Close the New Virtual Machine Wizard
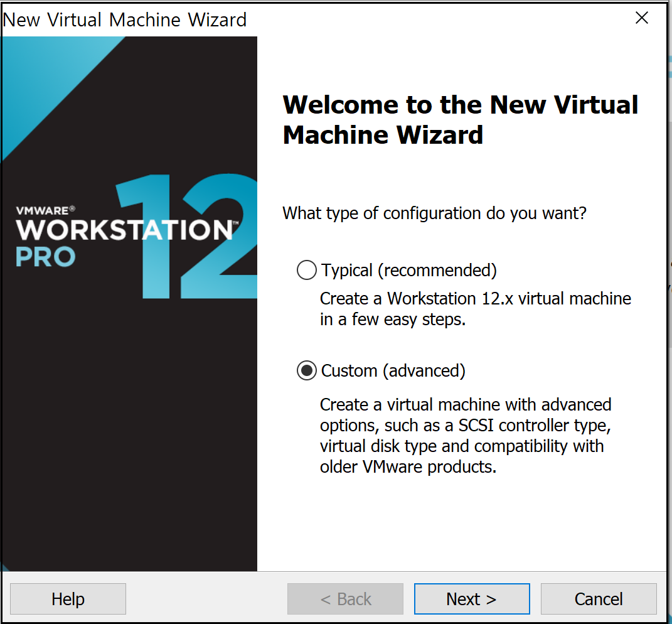This screenshot has width=672, height=624. (642, 18)
